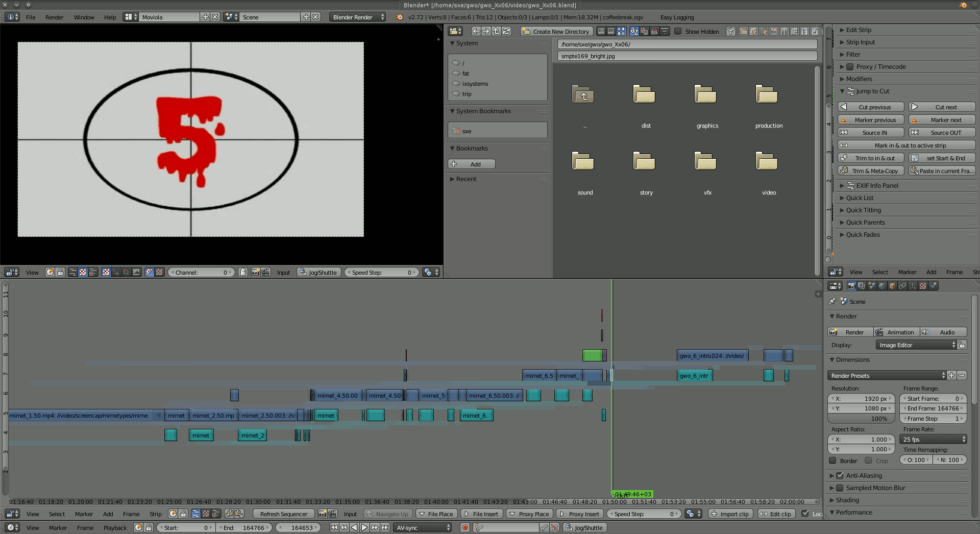980x534 pixels.
Task: Open the World properties tab icon
Action: pos(882,286)
